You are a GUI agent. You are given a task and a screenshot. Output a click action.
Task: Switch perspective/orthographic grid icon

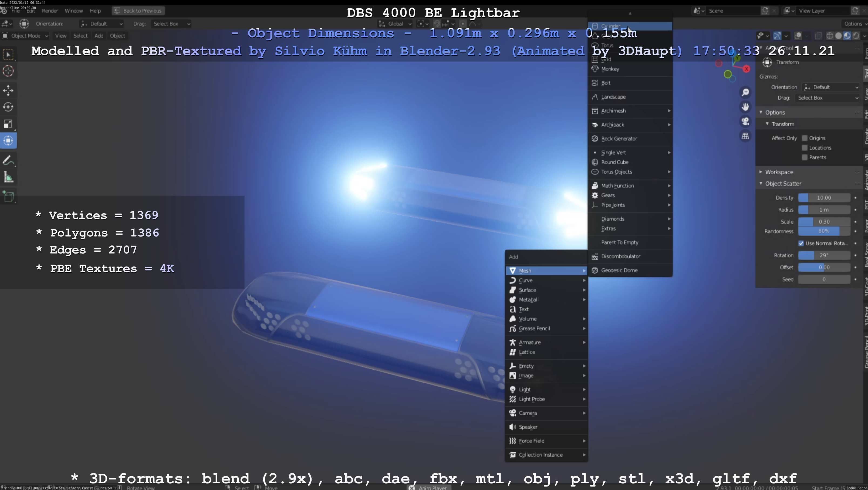tap(745, 136)
